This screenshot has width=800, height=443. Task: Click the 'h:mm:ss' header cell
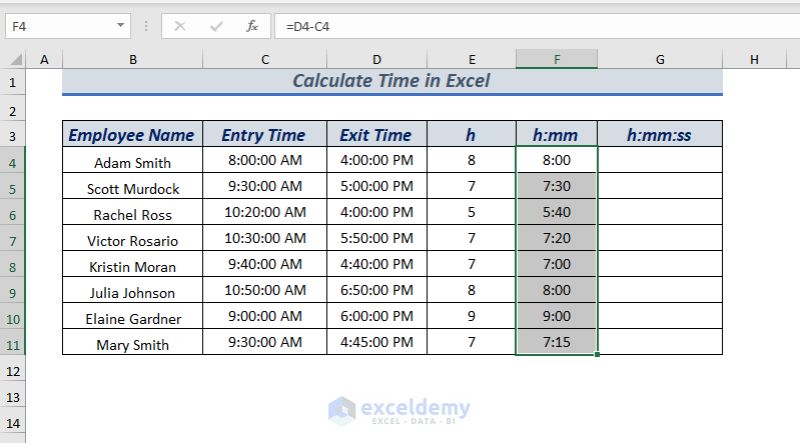coord(660,134)
